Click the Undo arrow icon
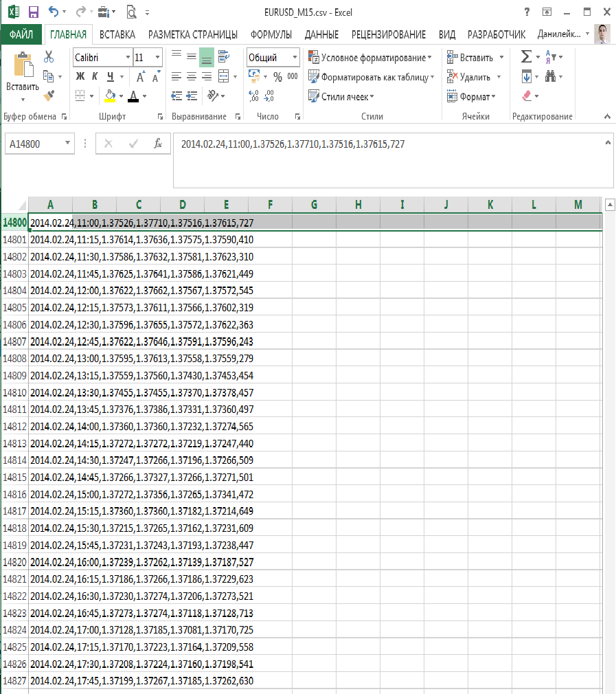Image resolution: width=616 pixels, height=694 pixels. [x=54, y=12]
